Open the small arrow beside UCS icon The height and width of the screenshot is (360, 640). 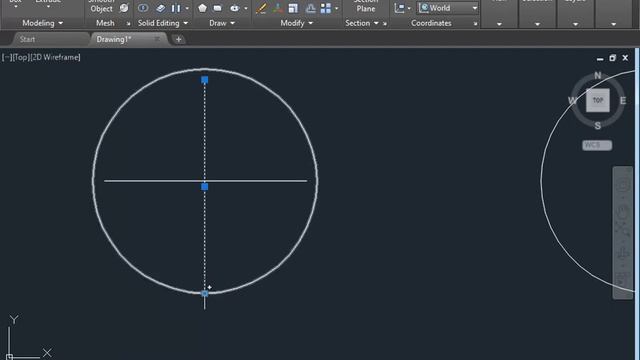[x=409, y=8]
